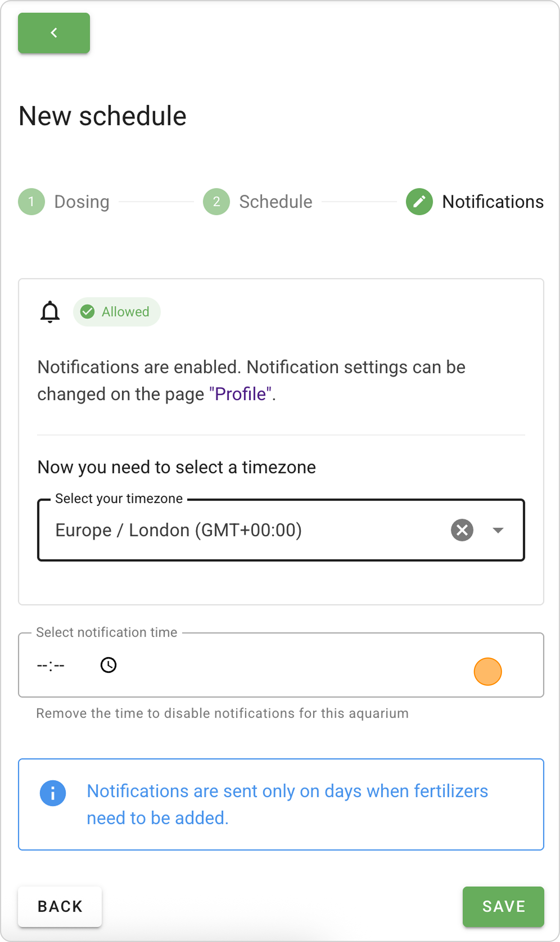This screenshot has width=560, height=942.
Task: Click the blue info icon
Action: pyautogui.click(x=53, y=793)
